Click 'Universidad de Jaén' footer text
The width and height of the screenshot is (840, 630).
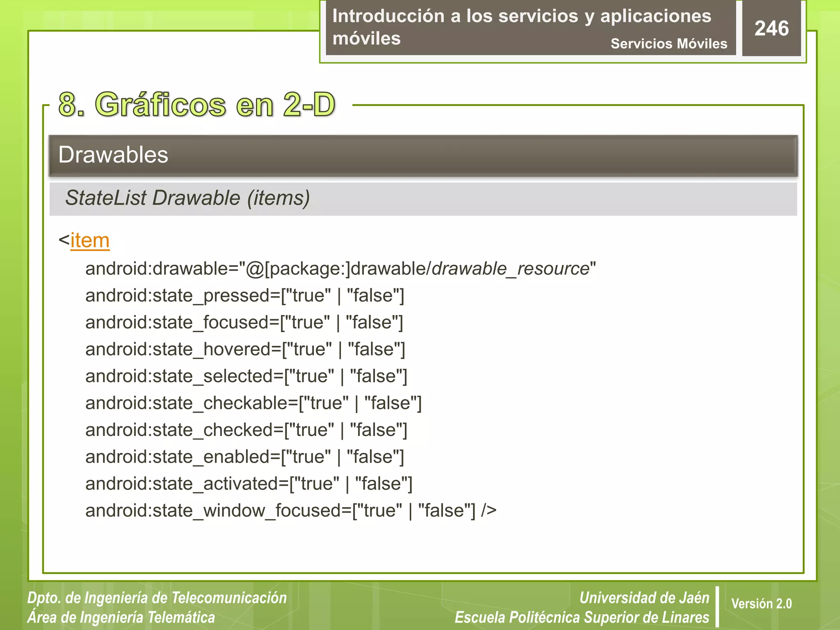[644, 598]
